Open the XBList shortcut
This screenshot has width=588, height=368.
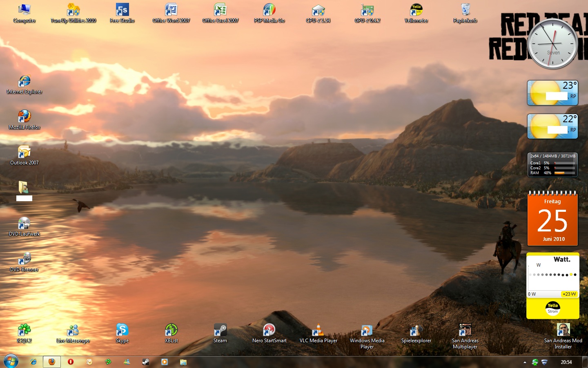[171, 333]
